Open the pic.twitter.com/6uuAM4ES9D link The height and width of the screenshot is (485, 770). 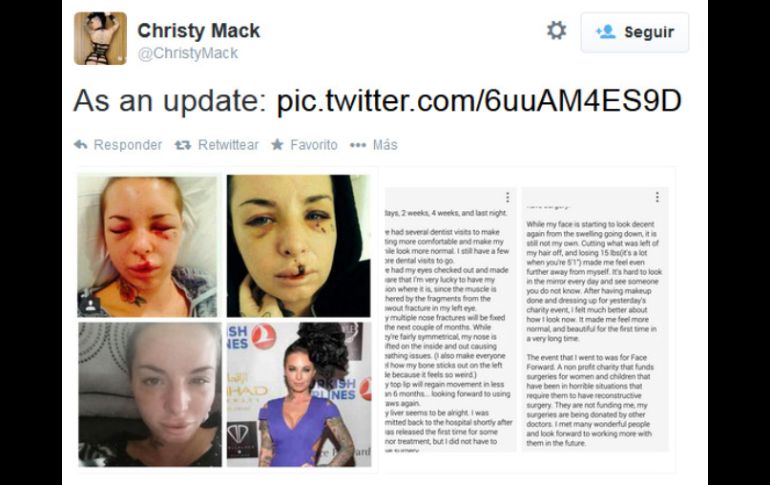pyautogui.click(x=479, y=101)
